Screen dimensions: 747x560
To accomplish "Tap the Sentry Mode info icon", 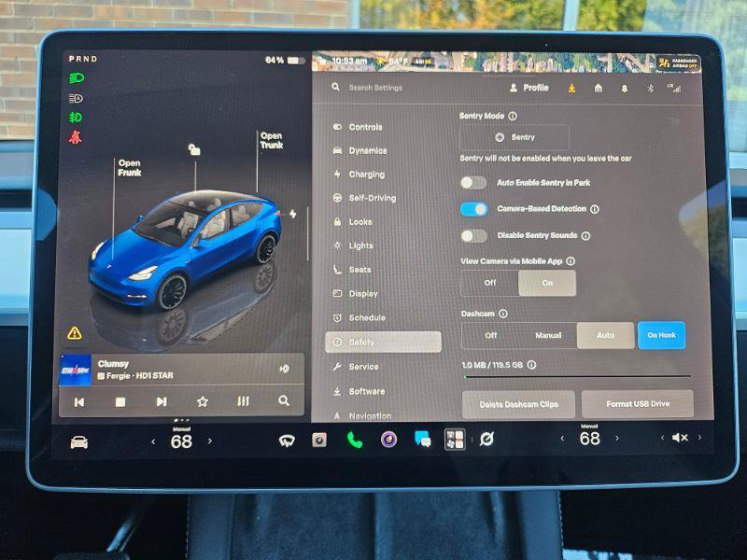I will [513, 116].
